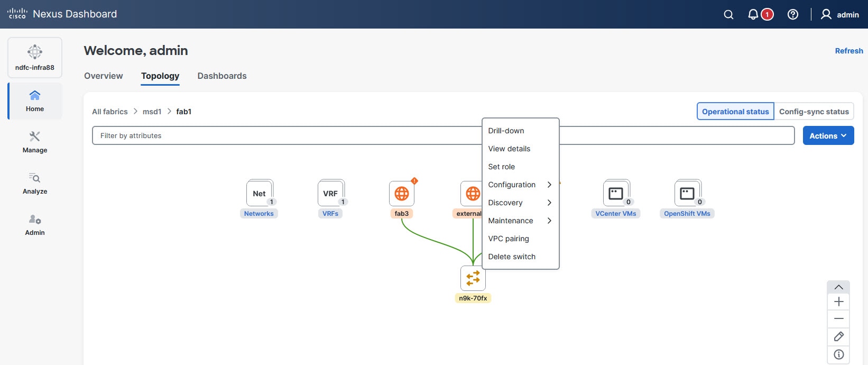This screenshot has width=868, height=365.
Task: Zoom in topology with plus icon
Action: coord(838,302)
